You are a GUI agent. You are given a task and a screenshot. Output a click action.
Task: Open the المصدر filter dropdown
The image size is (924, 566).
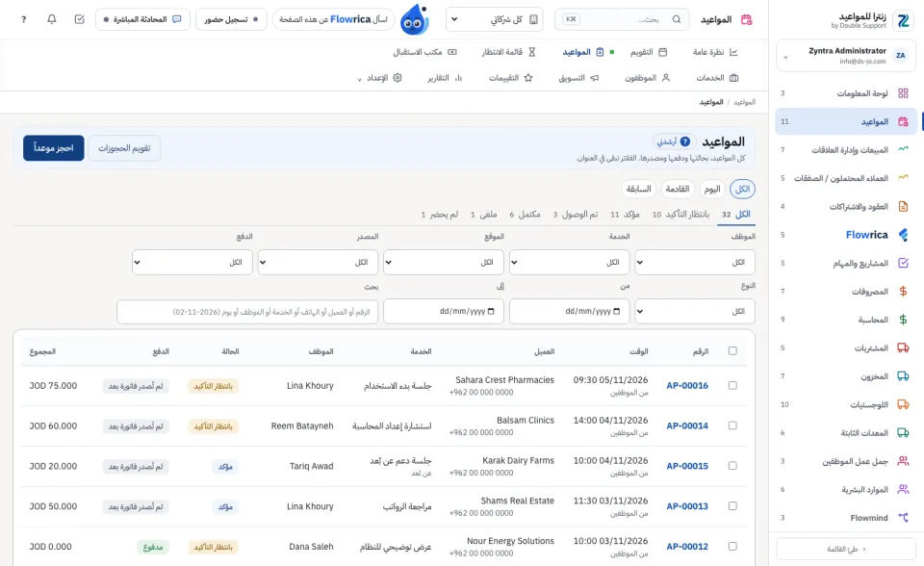pyautogui.click(x=318, y=263)
